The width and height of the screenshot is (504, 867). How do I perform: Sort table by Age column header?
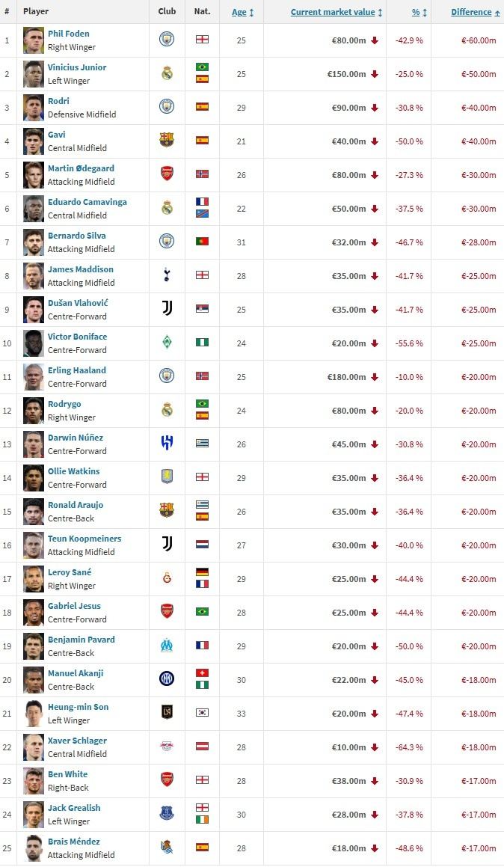pos(242,12)
